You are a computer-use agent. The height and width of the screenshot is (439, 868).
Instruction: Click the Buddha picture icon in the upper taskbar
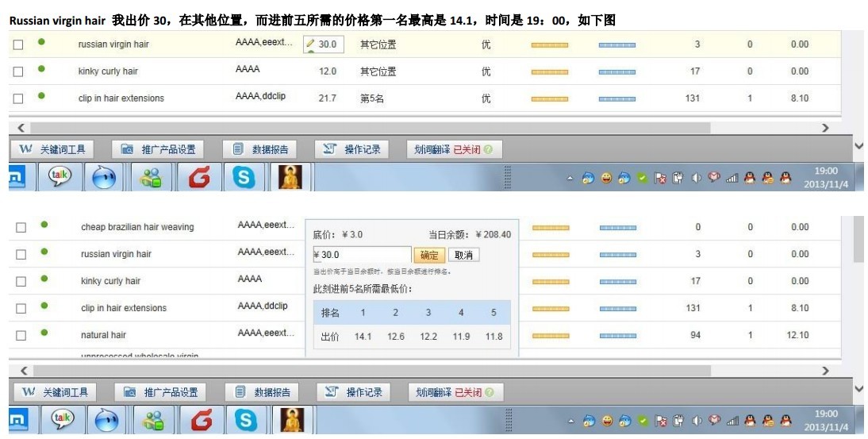coord(290,176)
